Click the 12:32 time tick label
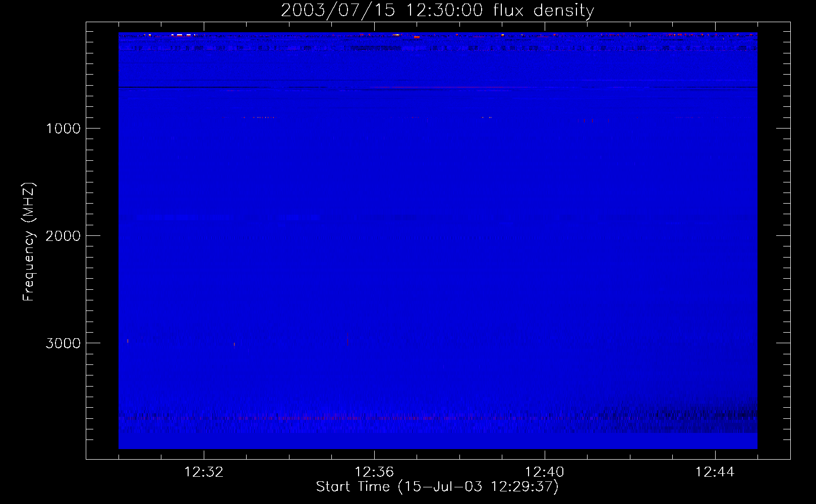 coord(204,472)
